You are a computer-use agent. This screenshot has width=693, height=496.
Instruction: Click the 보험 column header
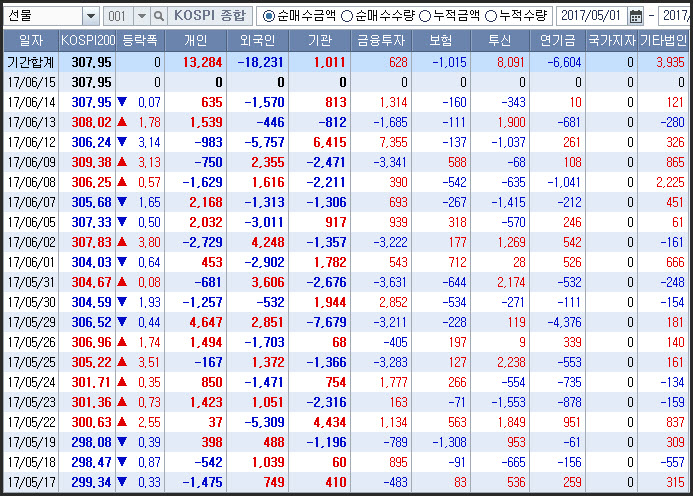(x=441, y=41)
